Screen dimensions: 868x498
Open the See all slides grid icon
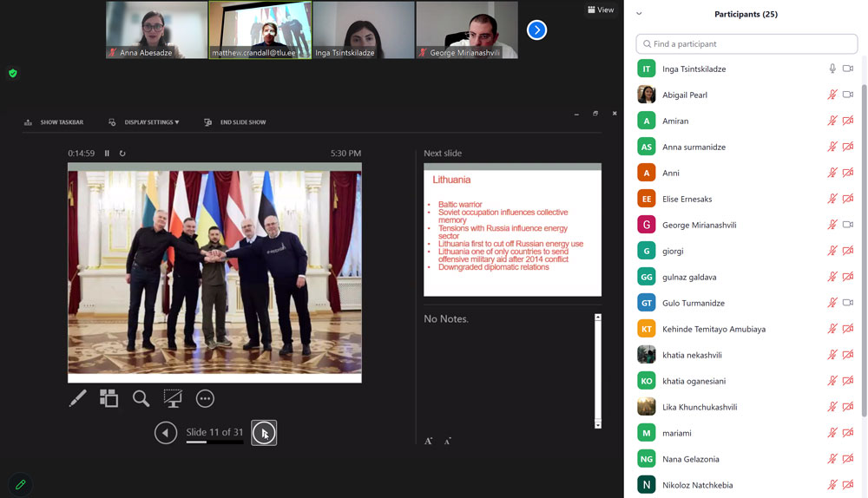108,398
